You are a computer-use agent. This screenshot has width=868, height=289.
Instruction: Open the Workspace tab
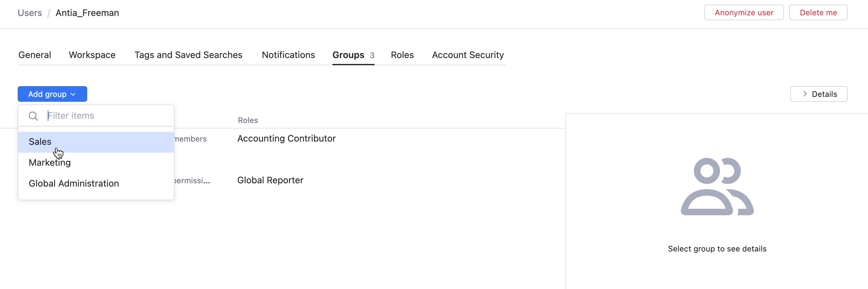click(92, 55)
